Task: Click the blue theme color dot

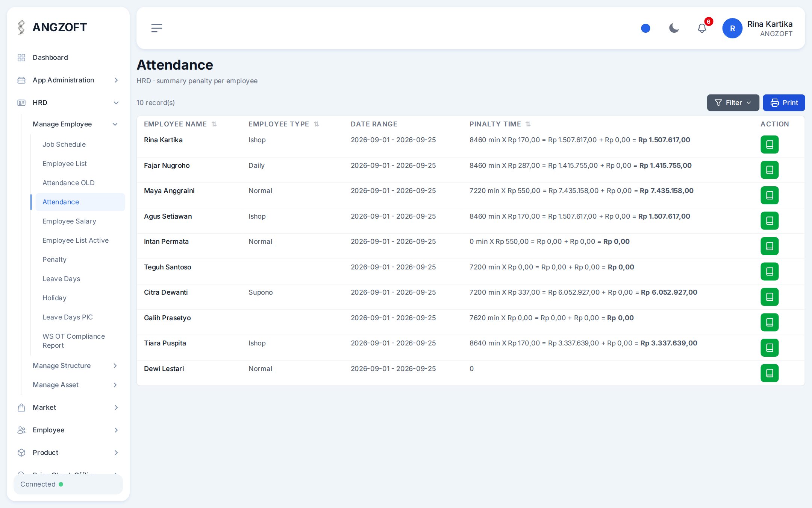Action: [645, 28]
